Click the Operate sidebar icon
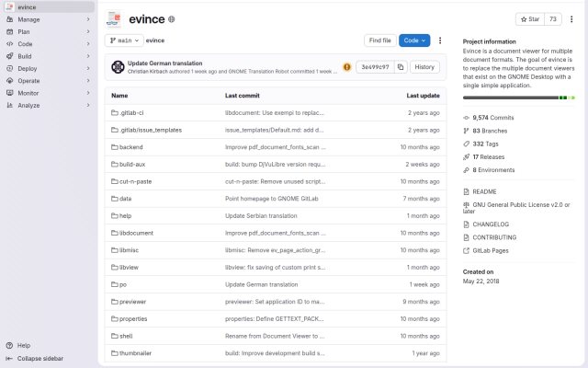The image size is (588, 368). coord(10,81)
